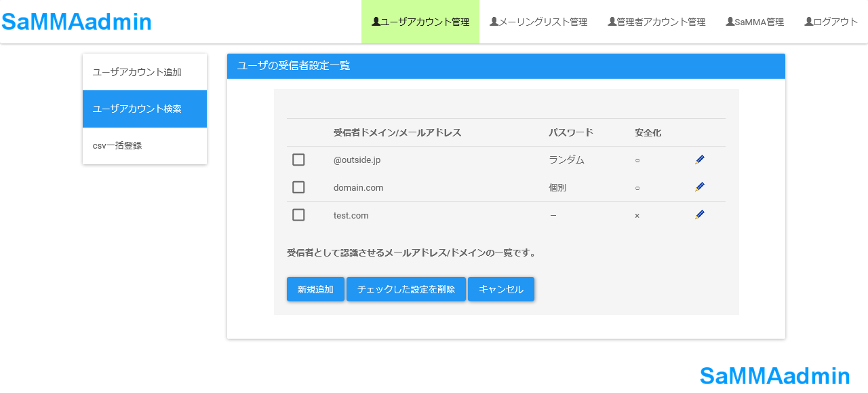This screenshot has height=393, width=868.
Task: Select ユーザアカウント検索 in the sidebar
Action: click(137, 109)
